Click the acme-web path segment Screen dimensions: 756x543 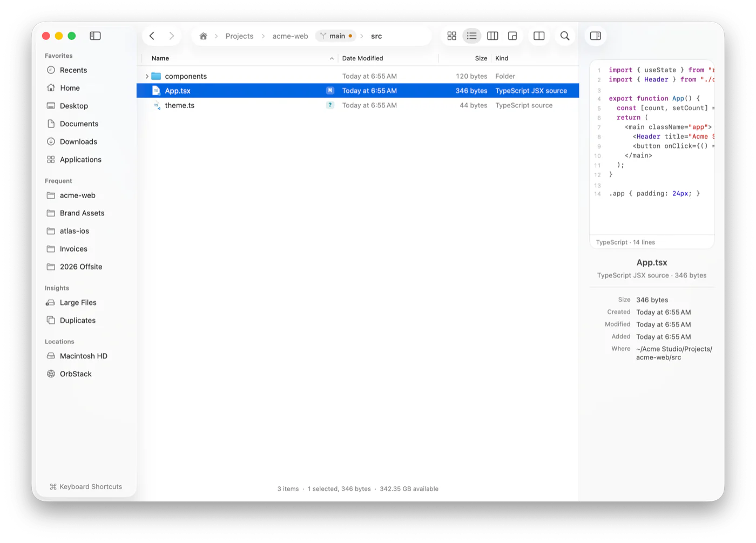click(290, 36)
